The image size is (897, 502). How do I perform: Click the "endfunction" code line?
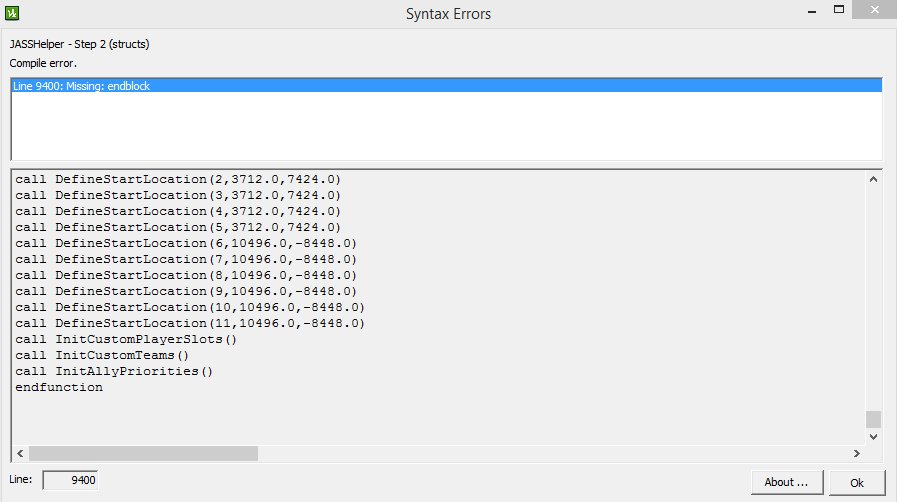59,387
